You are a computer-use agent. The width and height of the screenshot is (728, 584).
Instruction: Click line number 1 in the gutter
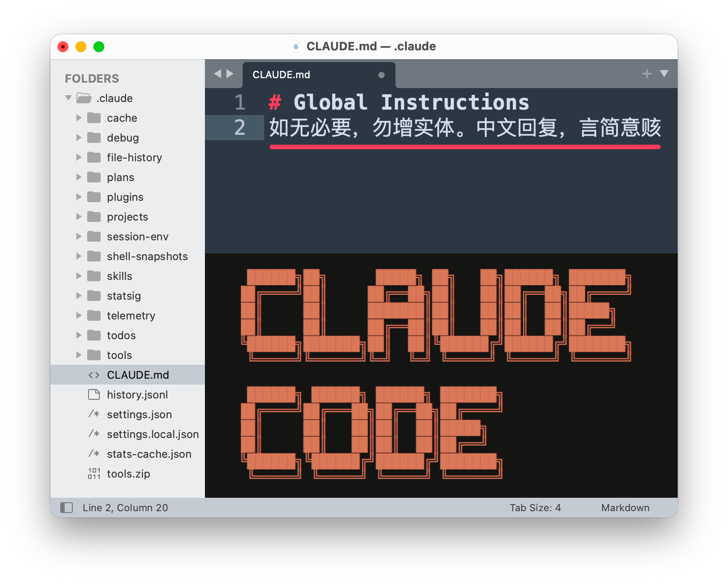[240, 102]
